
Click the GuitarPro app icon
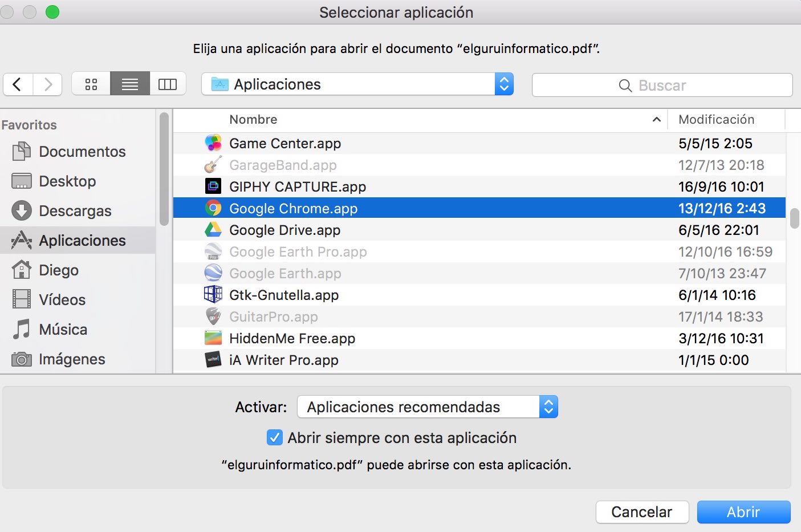213,316
